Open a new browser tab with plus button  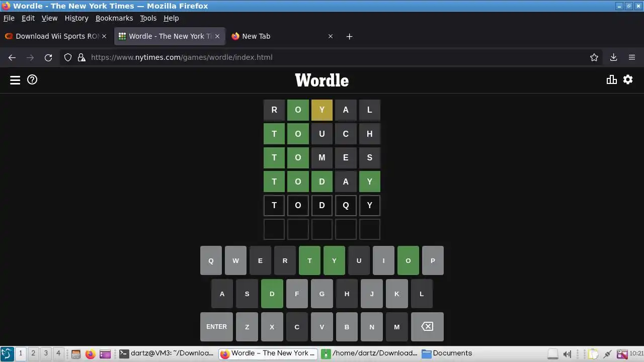[349, 36]
